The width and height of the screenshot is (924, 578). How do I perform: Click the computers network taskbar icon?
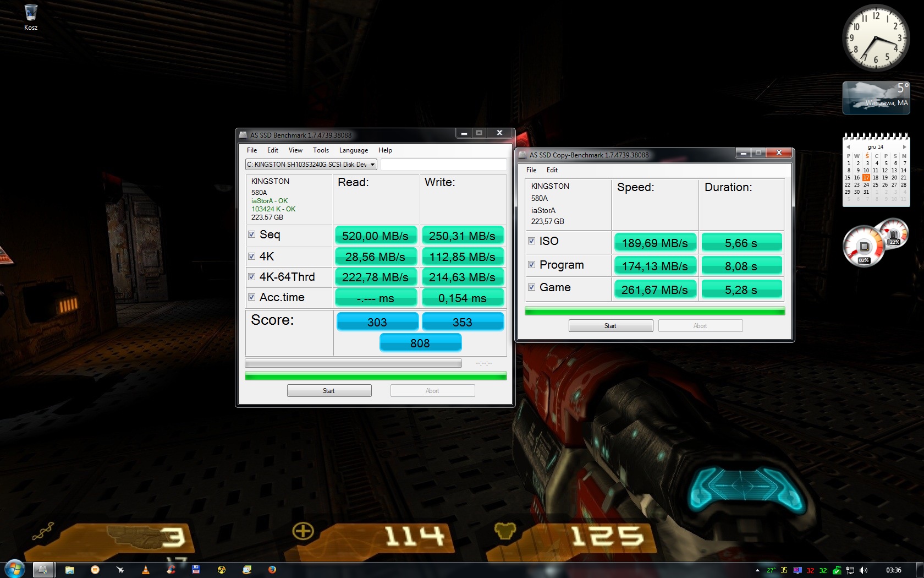247,570
